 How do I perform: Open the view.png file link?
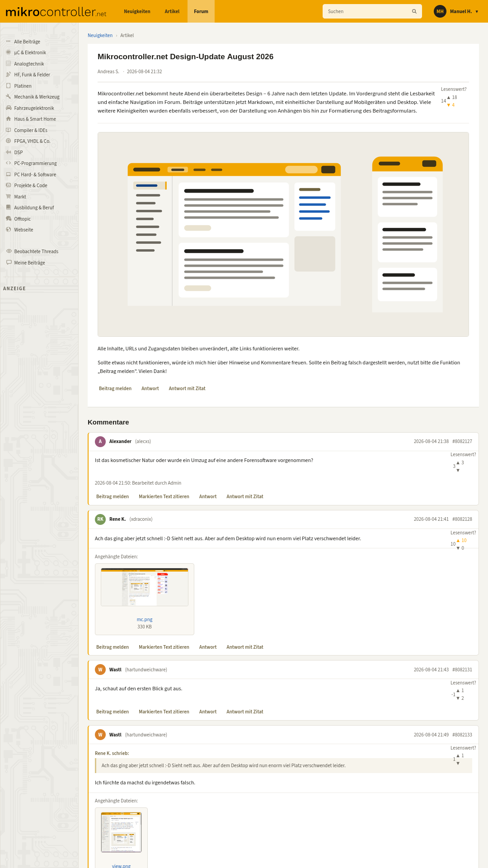pos(121,866)
